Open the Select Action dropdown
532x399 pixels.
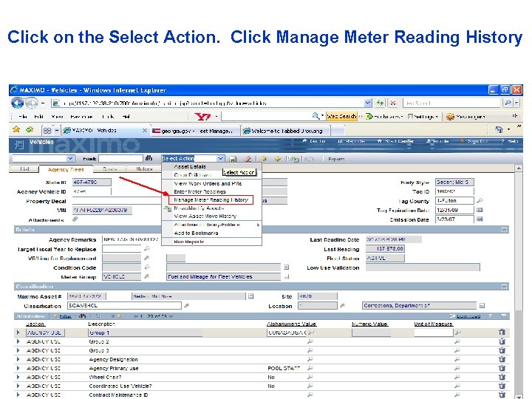[x=220, y=158]
